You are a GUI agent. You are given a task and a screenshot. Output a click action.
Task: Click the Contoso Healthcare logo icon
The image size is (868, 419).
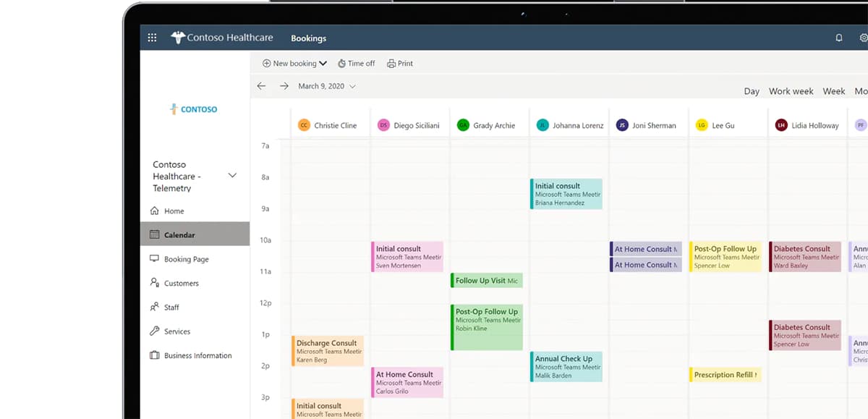tap(178, 38)
